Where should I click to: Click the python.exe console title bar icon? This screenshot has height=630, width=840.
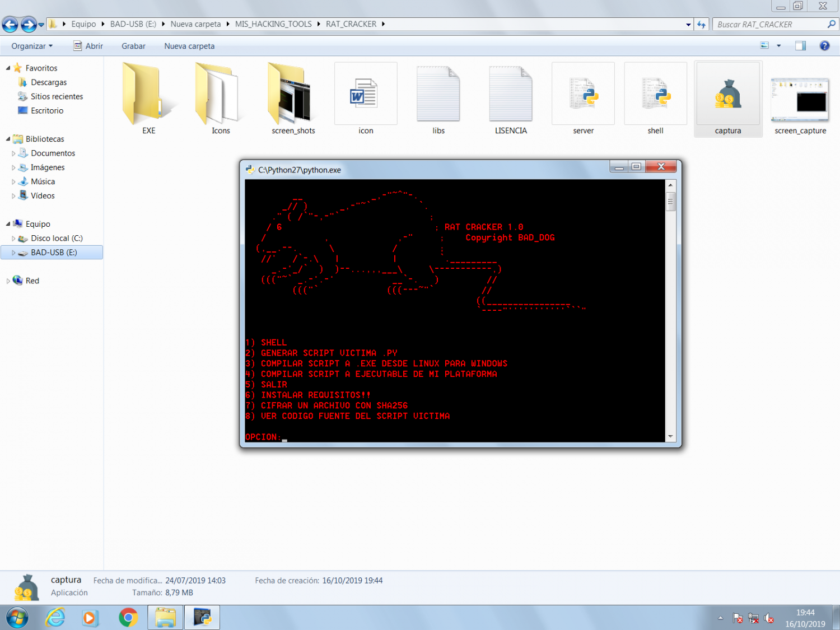coord(250,170)
